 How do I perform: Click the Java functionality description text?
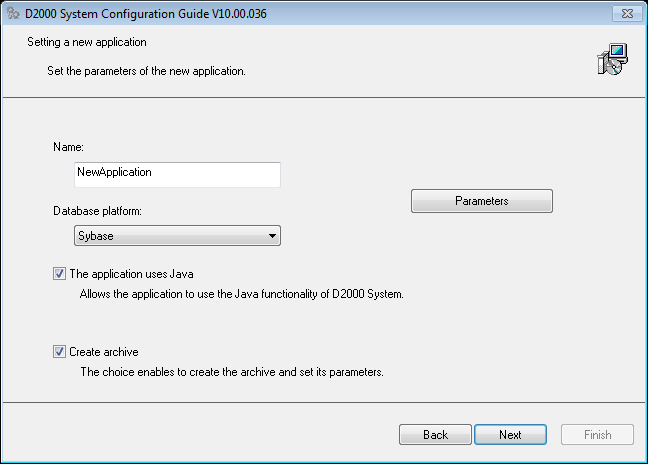point(241,294)
